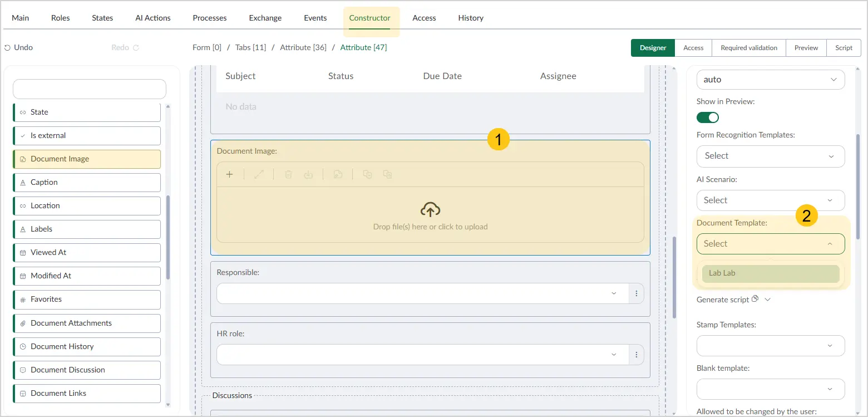Click the Status column header
Screen dimensions: 868x417
click(x=341, y=76)
